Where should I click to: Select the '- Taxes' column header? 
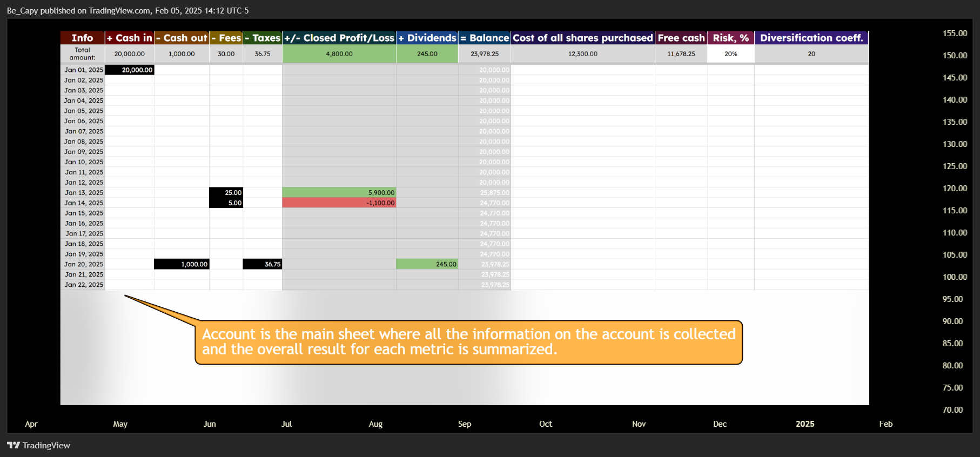263,38
